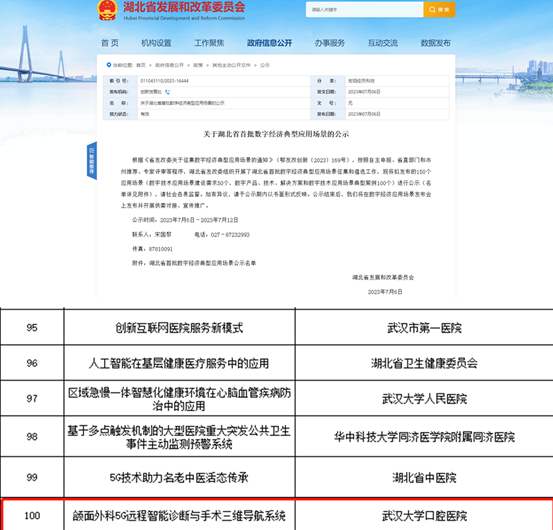Screen dimensions: 553x530
Task: Click the contact name line 联系人
Action: point(152,234)
